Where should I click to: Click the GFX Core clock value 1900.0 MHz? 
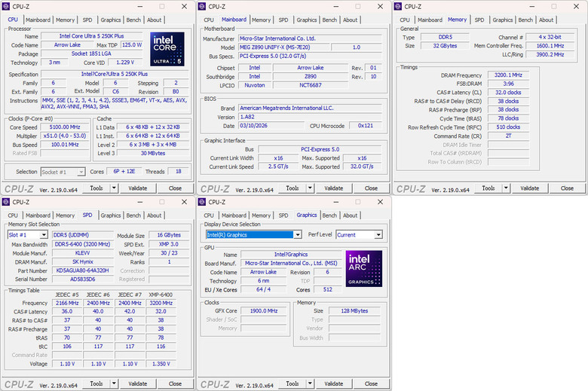(x=264, y=311)
